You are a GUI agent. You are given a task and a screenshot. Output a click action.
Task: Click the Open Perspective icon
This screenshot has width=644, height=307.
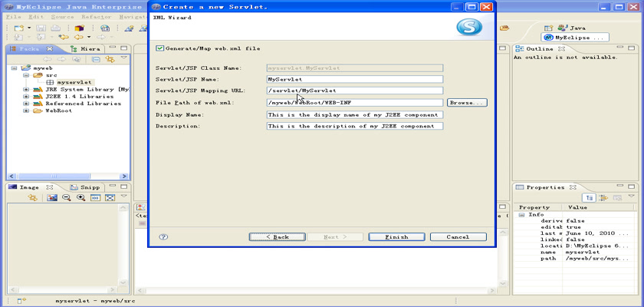548,28
